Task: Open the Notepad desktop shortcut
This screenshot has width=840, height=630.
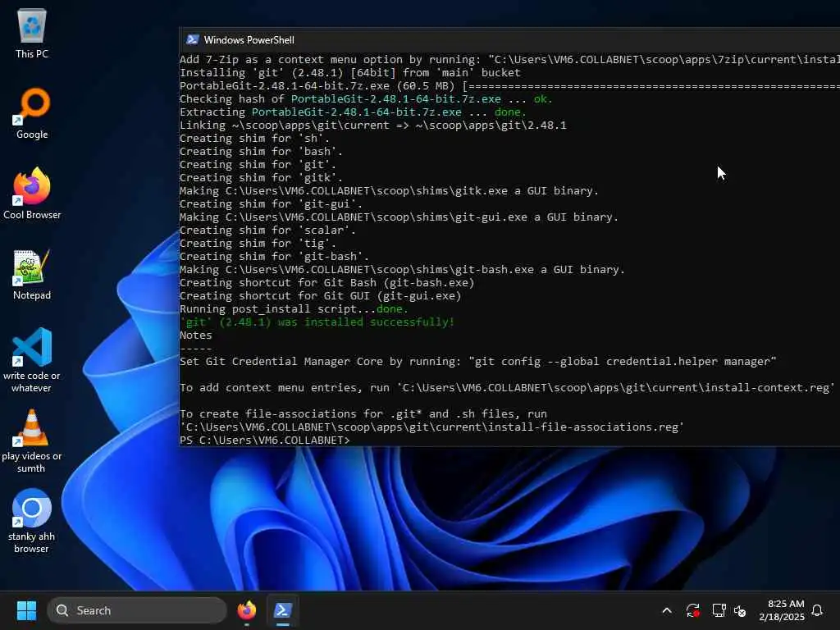Action: pyautogui.click(x=32, y=274)
